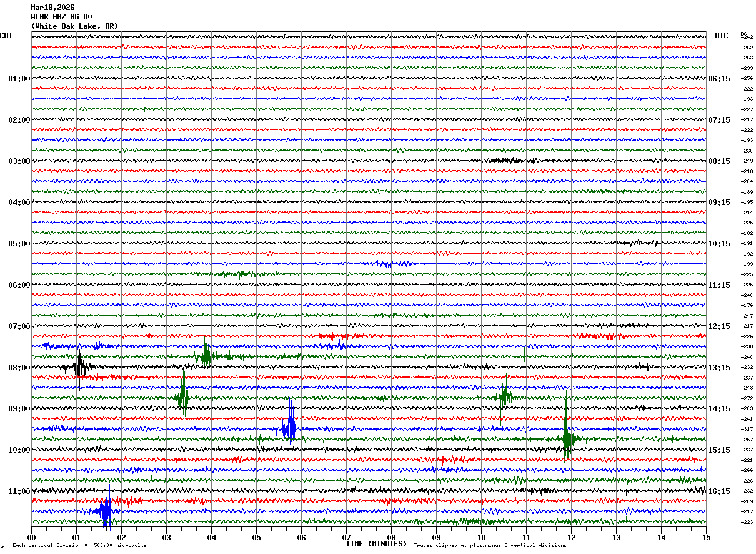This screenshot has width=756, height=554.
Task: Click the 05 minute tick label on the axis
Action: (256, 537)
